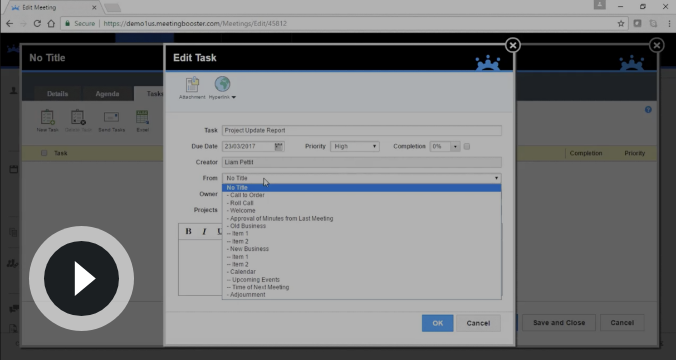Reload the browser page
Image resolution: width=676 pixels, height=360 pixels.
pos(37,23)
